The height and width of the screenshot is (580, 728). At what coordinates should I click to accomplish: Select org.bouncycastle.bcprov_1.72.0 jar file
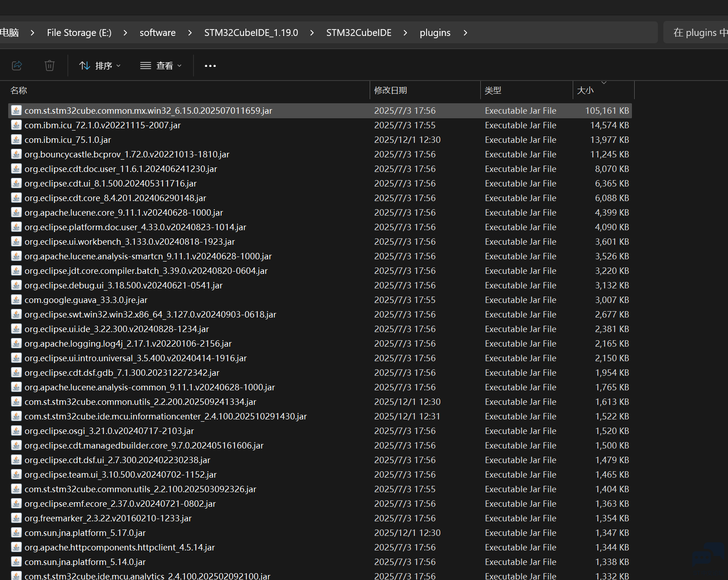point(127,154)
